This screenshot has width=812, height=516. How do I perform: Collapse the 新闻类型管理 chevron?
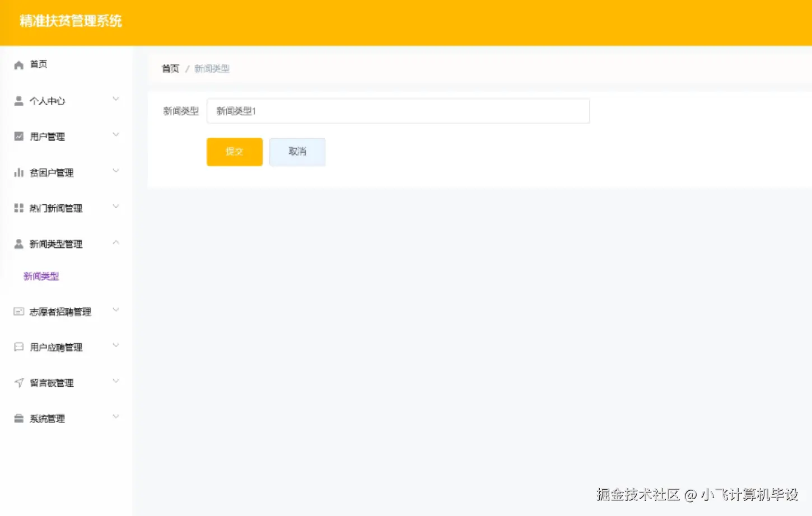coord(116,242)
